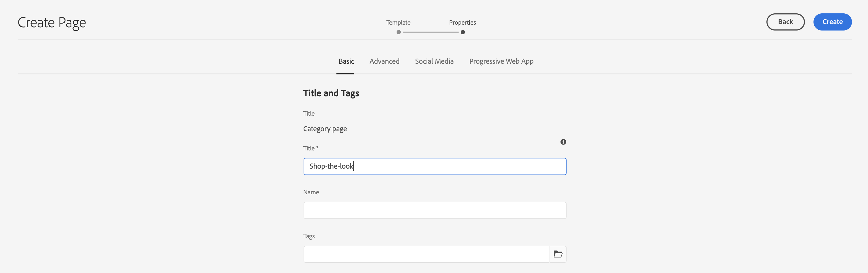Open the tag picker folder icon

pos(558,254)
